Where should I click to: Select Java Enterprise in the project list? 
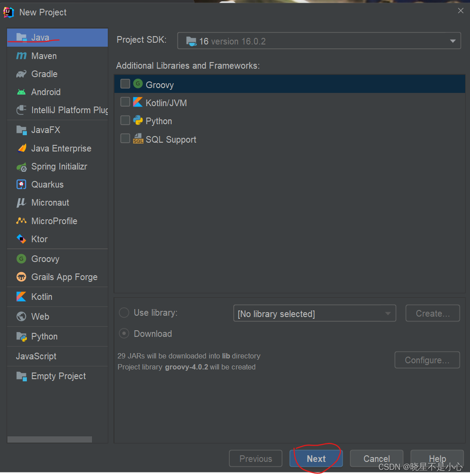(61, 148)
